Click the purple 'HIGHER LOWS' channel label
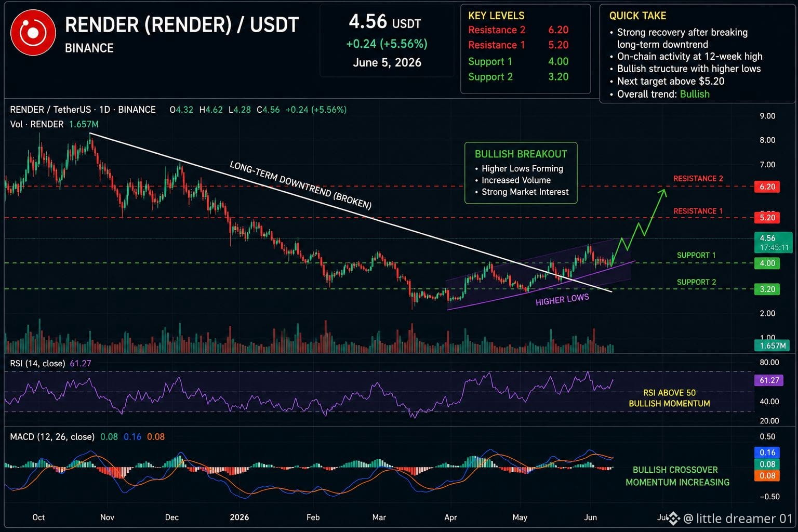Image resolution: width=798 pixels, height=532 pixels. click(x=562, y=300)
